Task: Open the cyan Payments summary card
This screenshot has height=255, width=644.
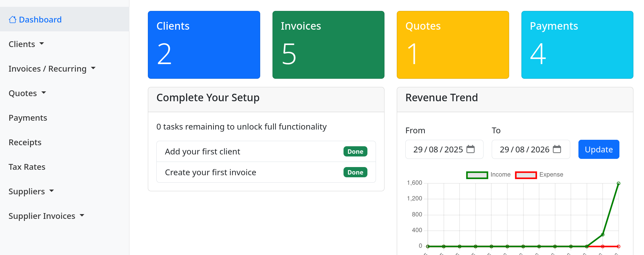Action: 577,45
